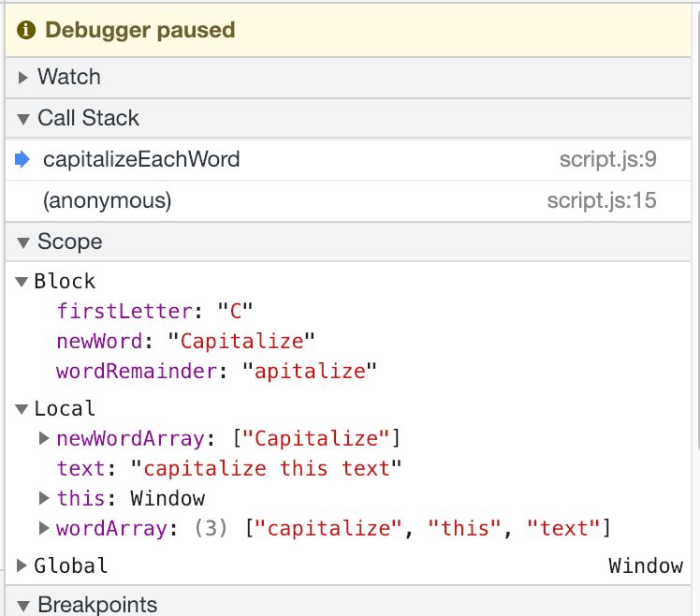This screenshot has height=616, width=700.
Task: Click the Debugger paused info icon
Action: click(26, 30)
